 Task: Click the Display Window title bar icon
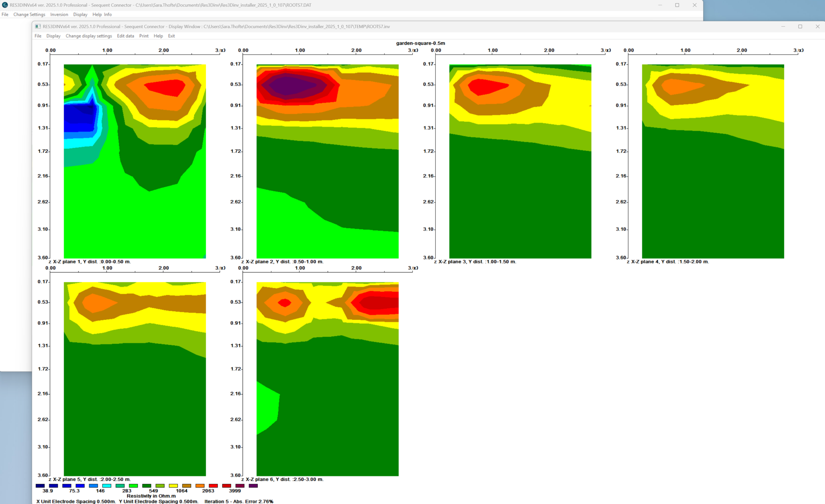pyautogui.click(x=38, y=26)
